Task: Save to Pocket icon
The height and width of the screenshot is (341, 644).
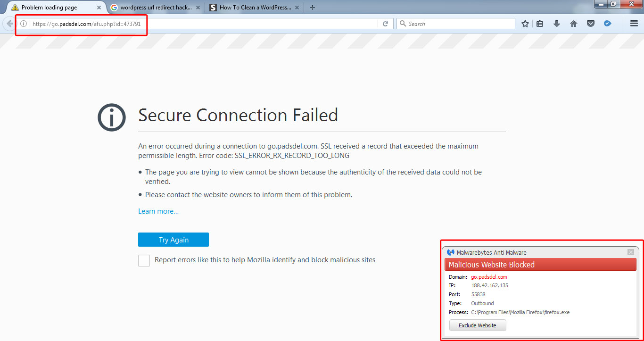Action: pos(591,24)
